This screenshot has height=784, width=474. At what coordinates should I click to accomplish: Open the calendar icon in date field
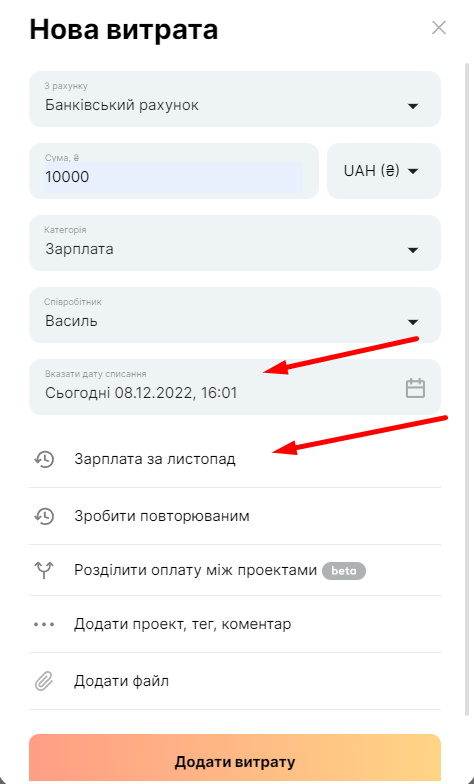[415, 388]
